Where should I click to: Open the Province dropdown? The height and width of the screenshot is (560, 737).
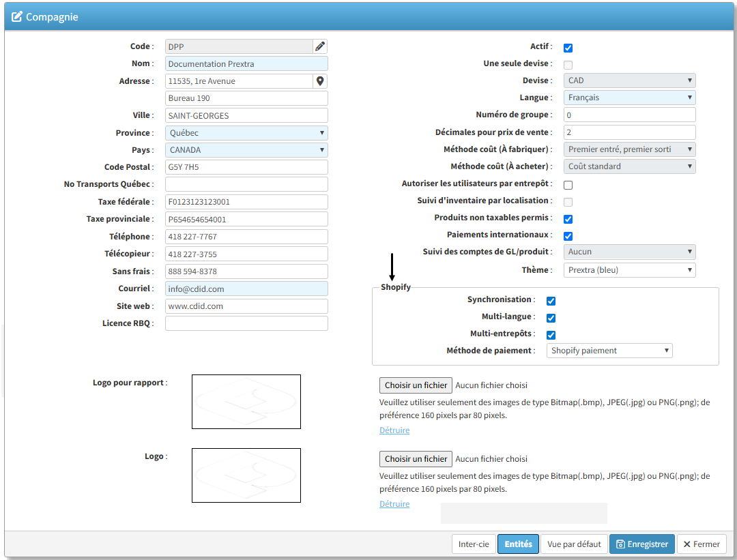246,133
